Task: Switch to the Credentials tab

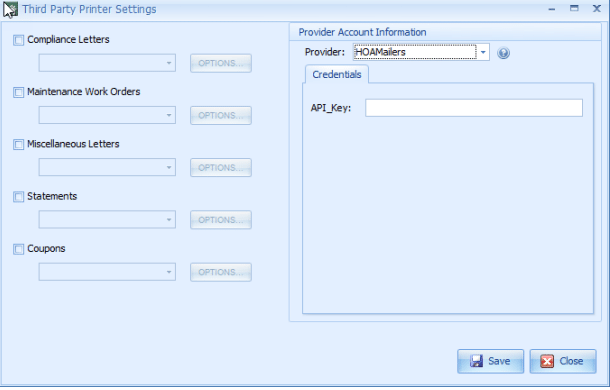Action: click(x=337, y=74)
